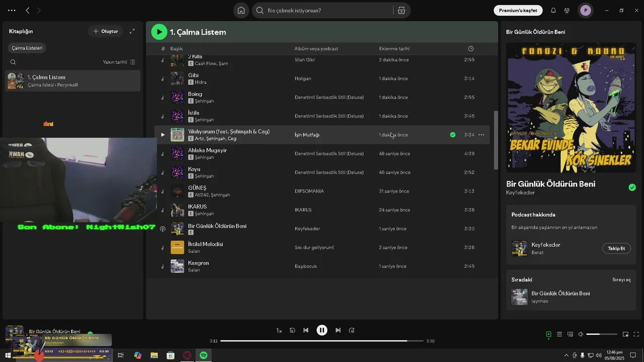Enter full screen mode icon
644x362 pixels.
636,334
